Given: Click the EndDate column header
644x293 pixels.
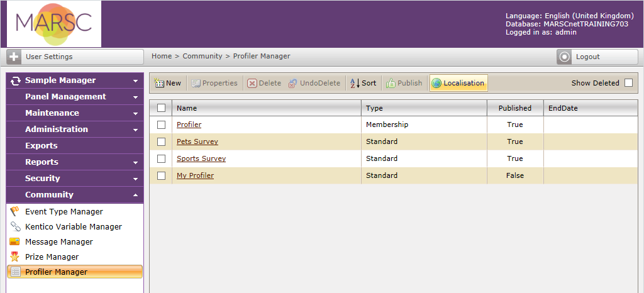Looking at the screenshot, I should (x=591, y=108).
